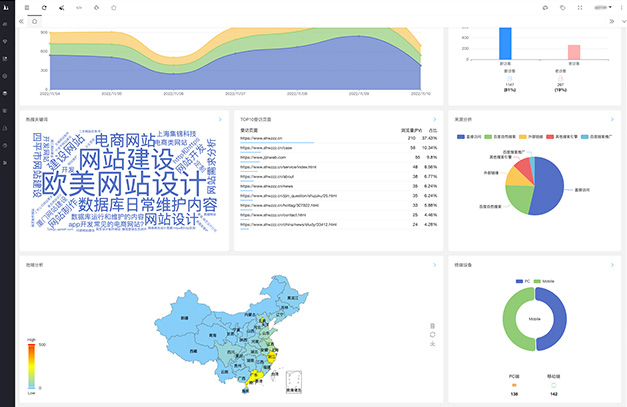Click the refresh icon in top toolbar

44,7
